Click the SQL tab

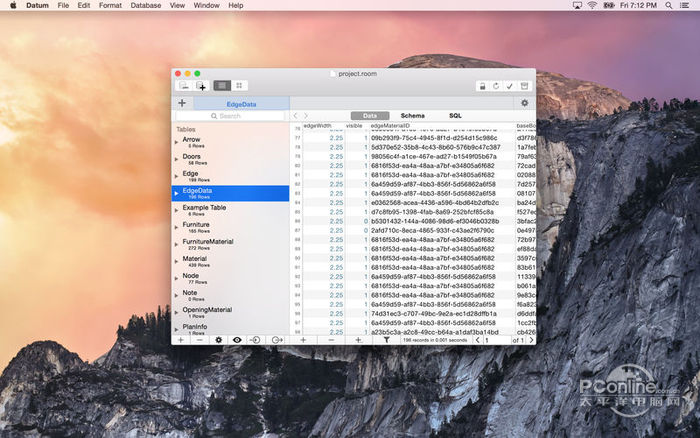click(x=455, y=116)
